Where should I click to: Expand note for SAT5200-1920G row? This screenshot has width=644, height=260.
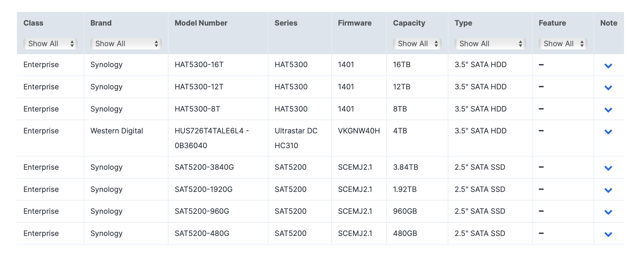pyautogui.click(x=608, y=190)
